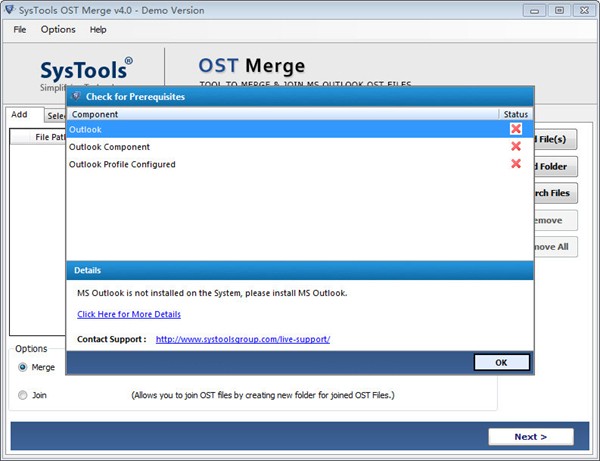The height and width of the screenshot is (461, 600).
Task: Switch to the Add tab
Action: point(20,115)
